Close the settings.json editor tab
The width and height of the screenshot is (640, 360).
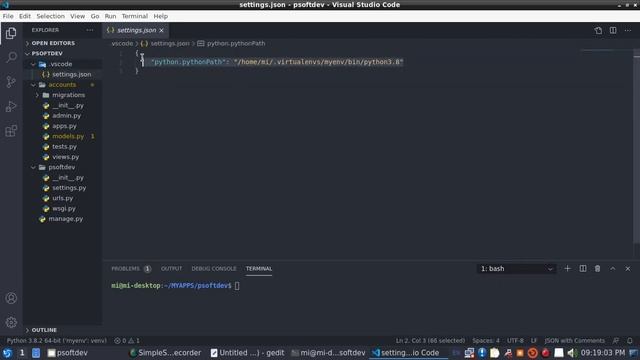[162, 30]
